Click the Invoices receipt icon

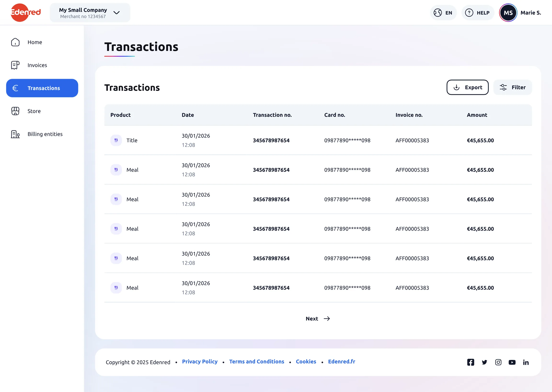15,65
